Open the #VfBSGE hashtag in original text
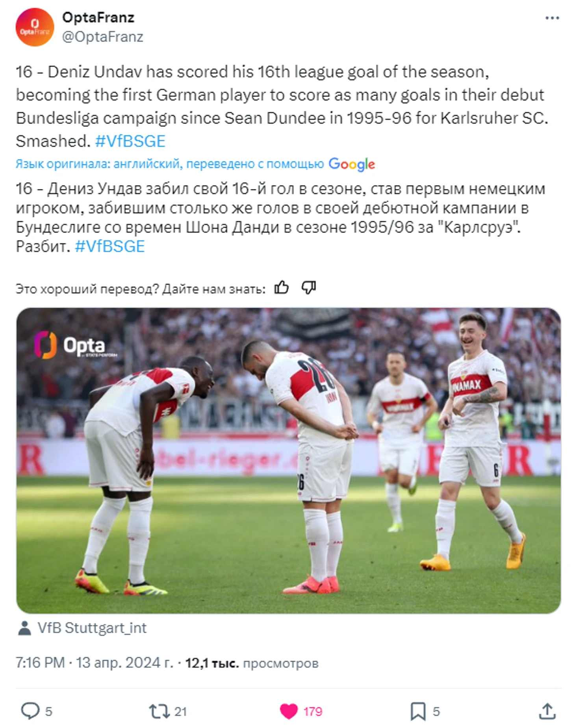 130,141
